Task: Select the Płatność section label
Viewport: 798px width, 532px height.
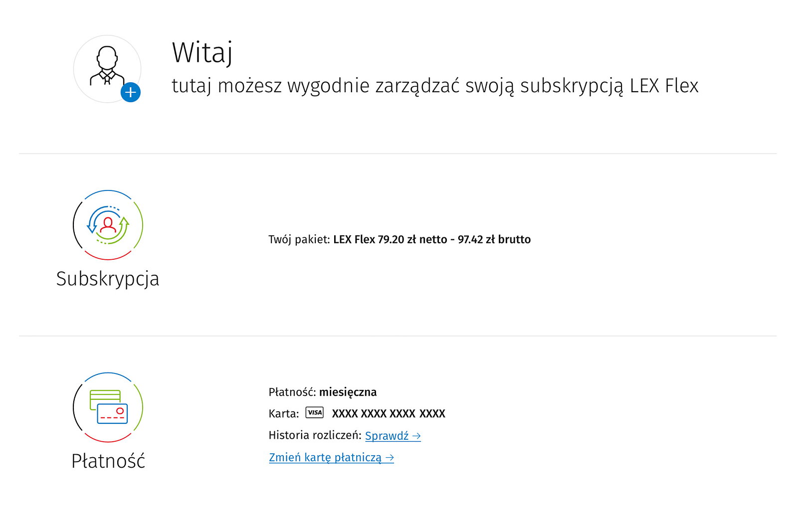Action: [108, 461]
